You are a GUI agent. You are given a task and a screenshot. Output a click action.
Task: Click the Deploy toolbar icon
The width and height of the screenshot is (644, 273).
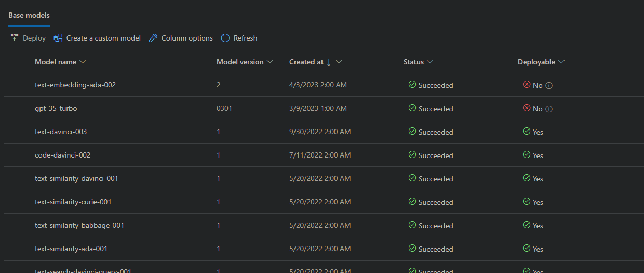pos(15,38)
